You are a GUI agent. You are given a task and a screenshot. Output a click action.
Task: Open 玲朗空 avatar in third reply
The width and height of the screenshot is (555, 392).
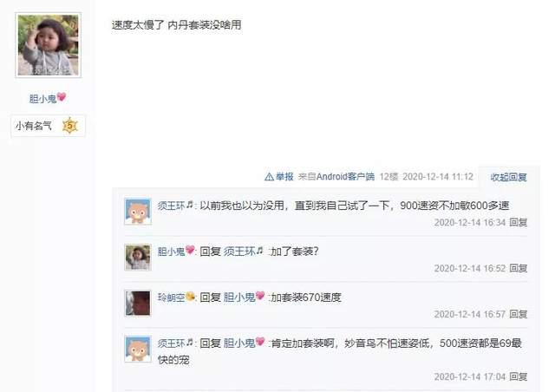(138, 304)
